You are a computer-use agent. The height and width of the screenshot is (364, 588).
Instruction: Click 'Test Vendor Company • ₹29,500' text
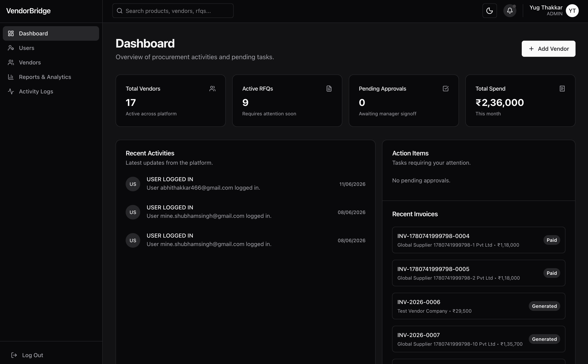[x=434, y=311]
